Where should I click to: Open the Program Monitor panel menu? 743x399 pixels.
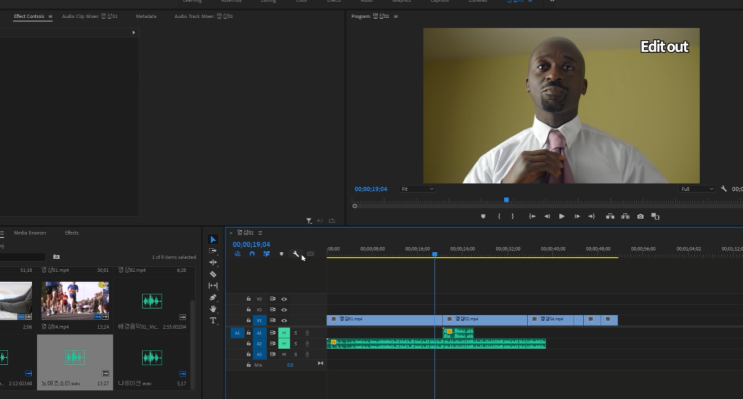click(396, 16)
